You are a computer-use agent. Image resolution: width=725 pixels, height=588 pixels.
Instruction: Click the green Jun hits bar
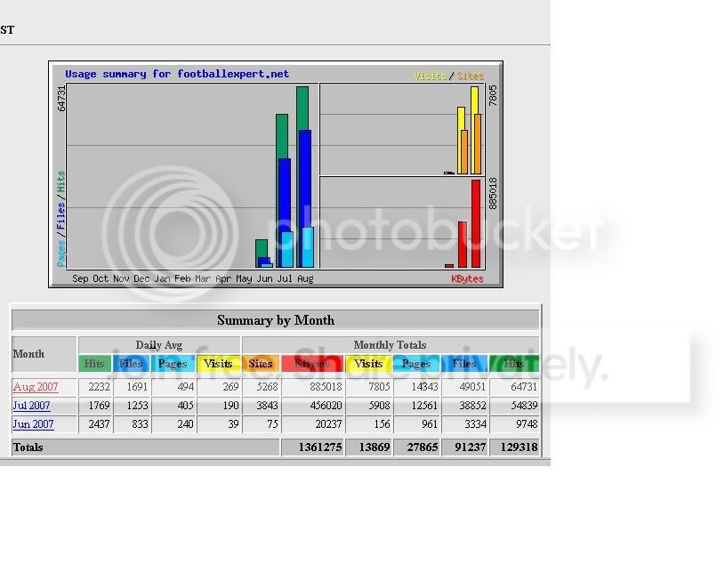click(262, 248)
